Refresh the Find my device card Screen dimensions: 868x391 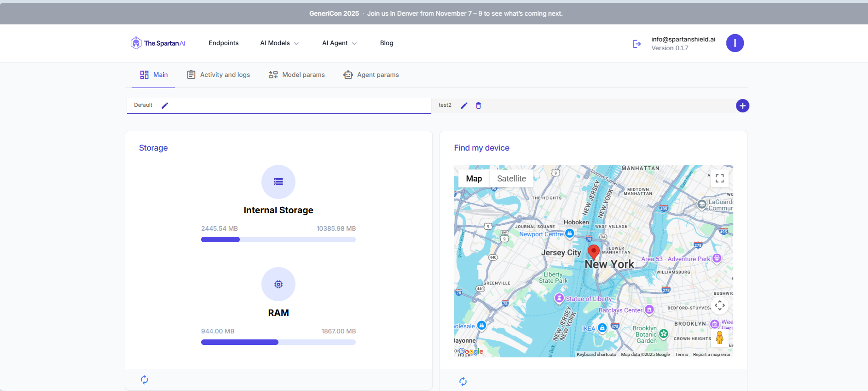pos(463,381)
